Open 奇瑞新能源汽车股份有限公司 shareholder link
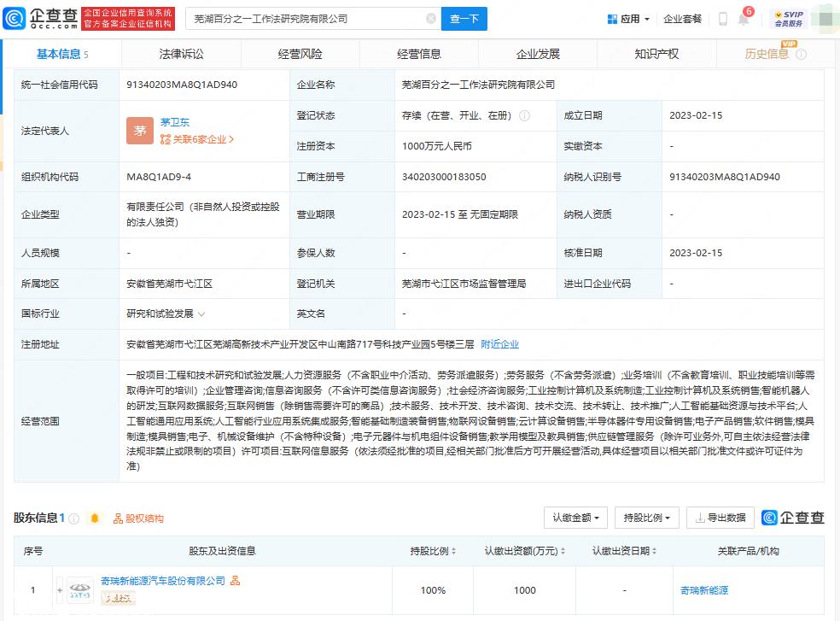Viewport: 840px width, 621px height. (x=163, y=581)
